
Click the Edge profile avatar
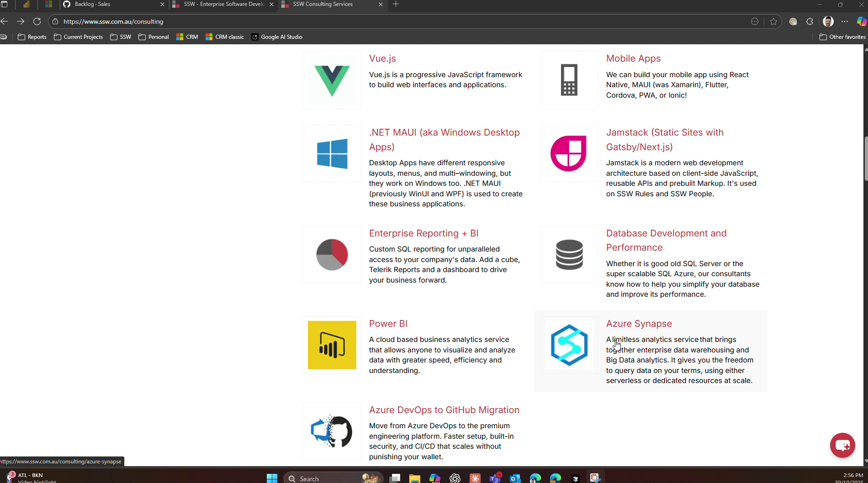tap(828, 21)
